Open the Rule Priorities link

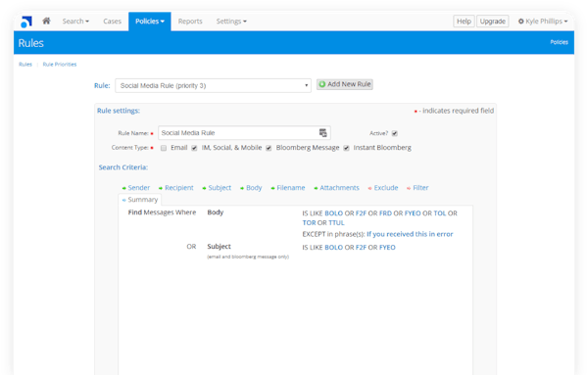pyautogui.click(x=60, y=65)
